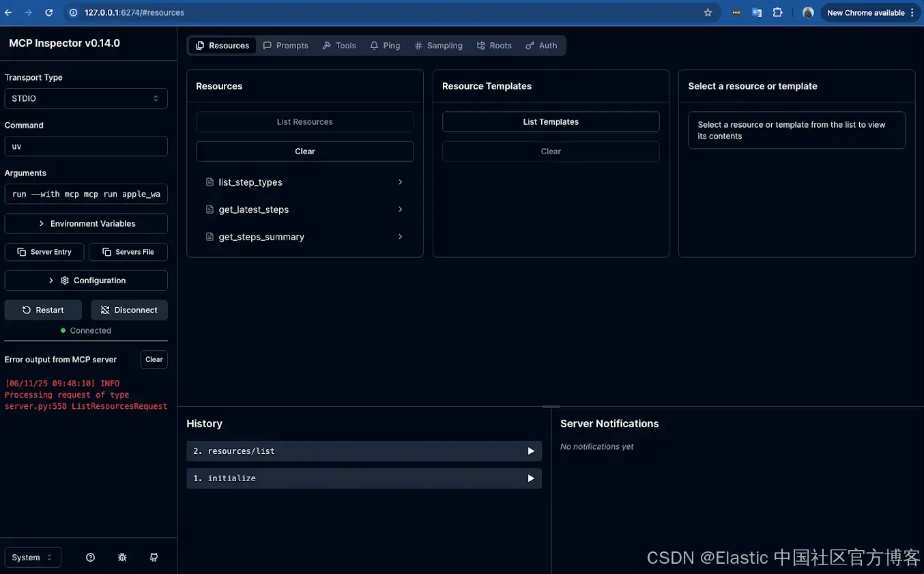Screen dimensions: 924x574
Task: Click the site info icon in the address bar
Action: coord(74,12)
